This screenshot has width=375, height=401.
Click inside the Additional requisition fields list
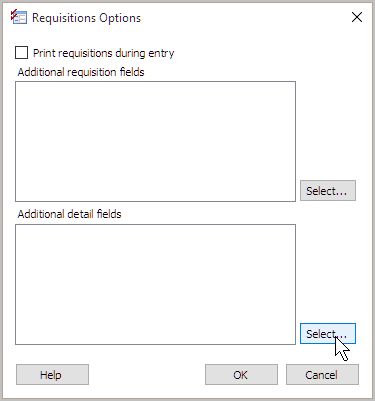coord(155,141)
